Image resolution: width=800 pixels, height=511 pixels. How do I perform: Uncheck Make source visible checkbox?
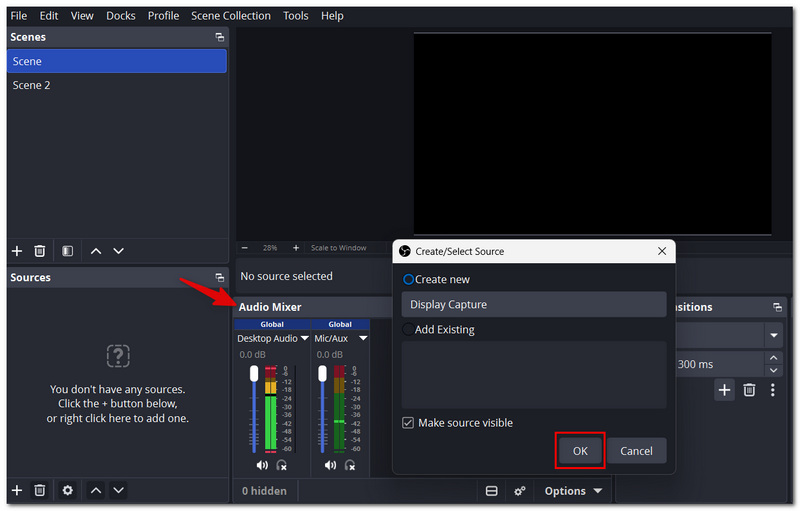tap(408, 423)
